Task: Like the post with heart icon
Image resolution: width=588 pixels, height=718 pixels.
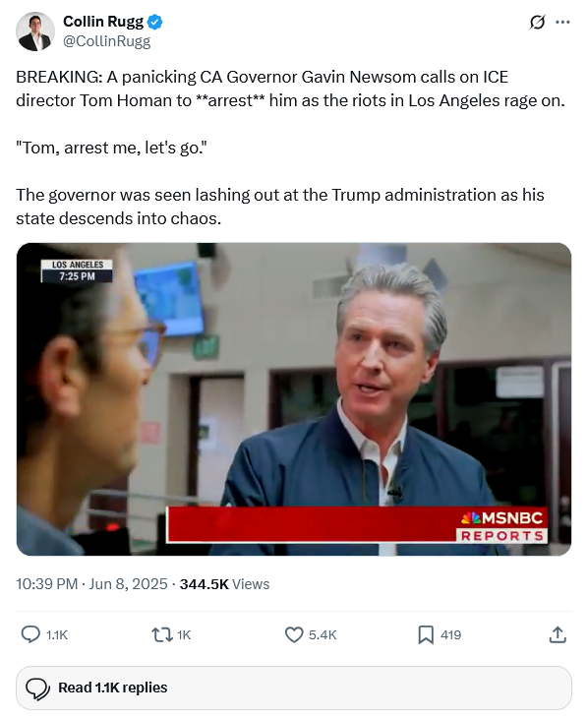Action: pyautogui.click(x=294, y=634)
